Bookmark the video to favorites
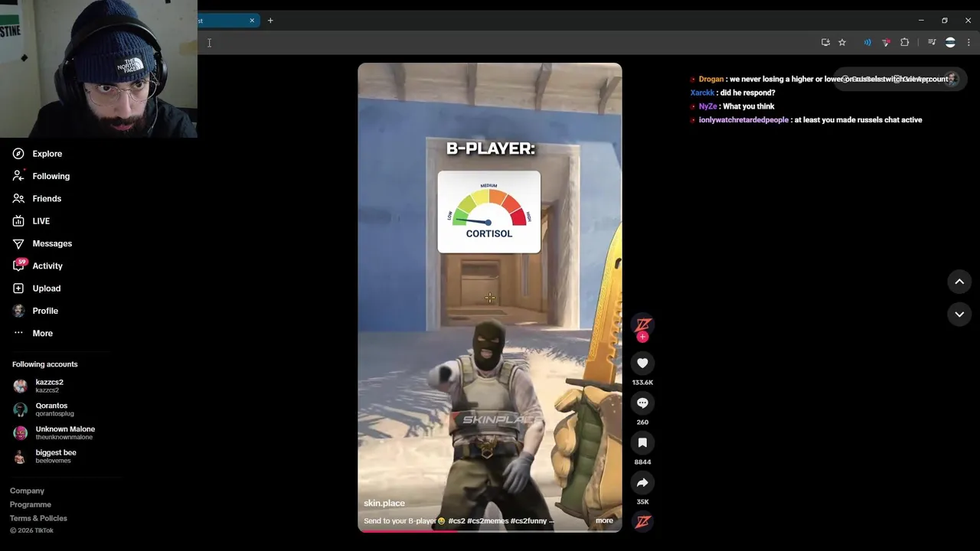Screen dimensions: 980x551 pyautogui.click(x=642, y=442)
